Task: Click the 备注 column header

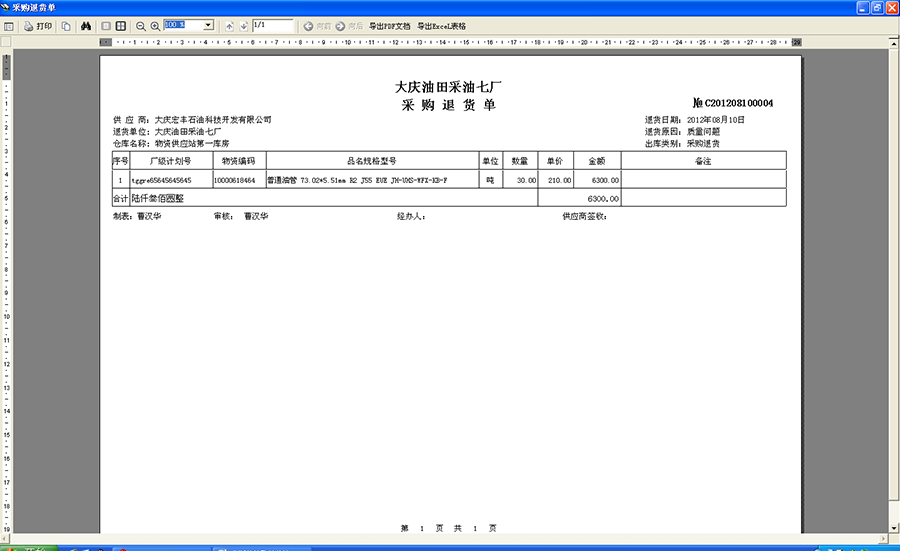Action: pyautogui.click(x=703, y=161)
